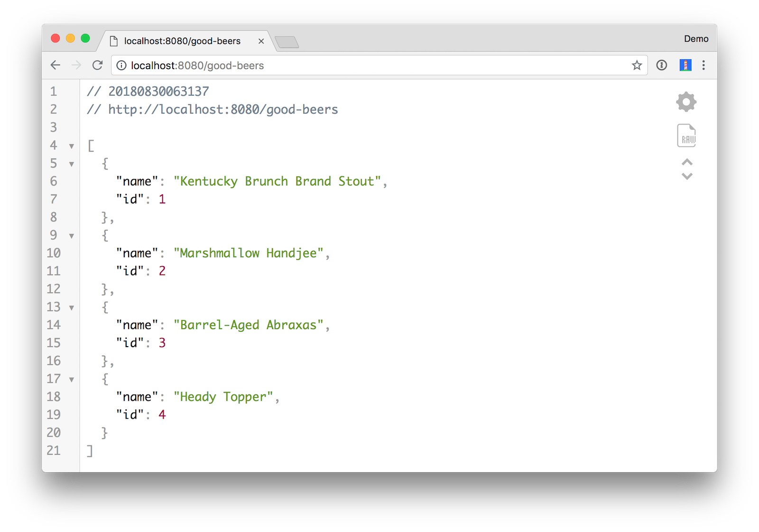Click the expand-all down chevron

pos(686,176)
